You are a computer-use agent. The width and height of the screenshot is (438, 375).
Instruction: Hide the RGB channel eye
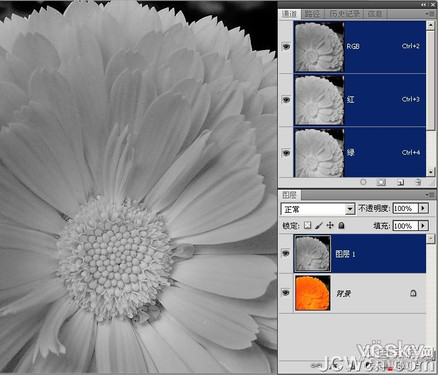(x=286, y=46)
